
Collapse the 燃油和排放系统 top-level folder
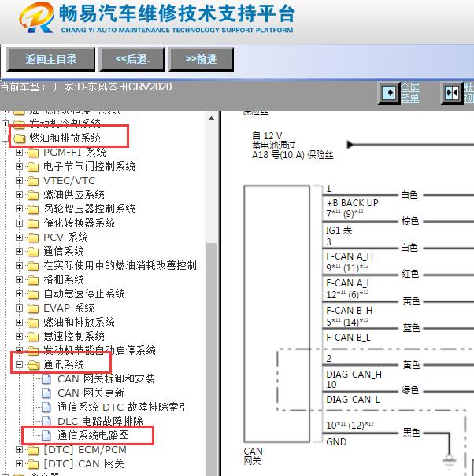[x=5, y=138]
